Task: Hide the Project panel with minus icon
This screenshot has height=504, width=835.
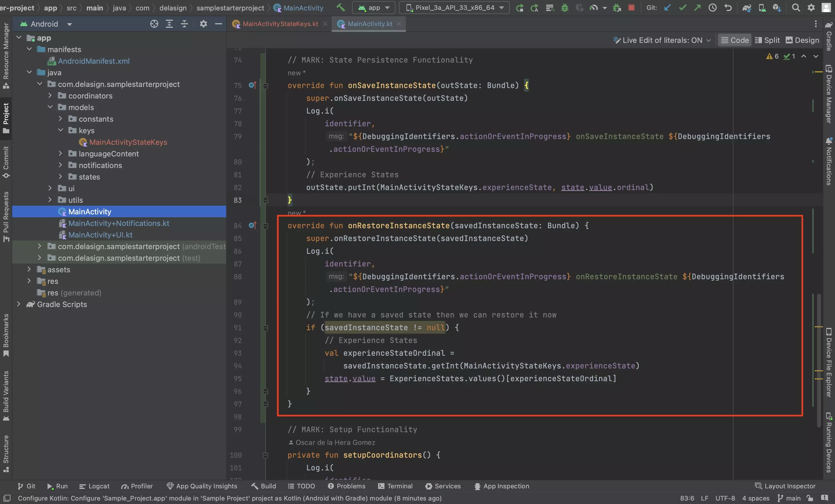Action: point(219,24)
